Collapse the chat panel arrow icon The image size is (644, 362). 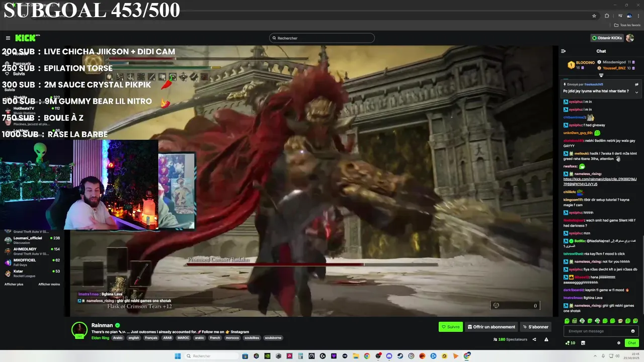563,51
